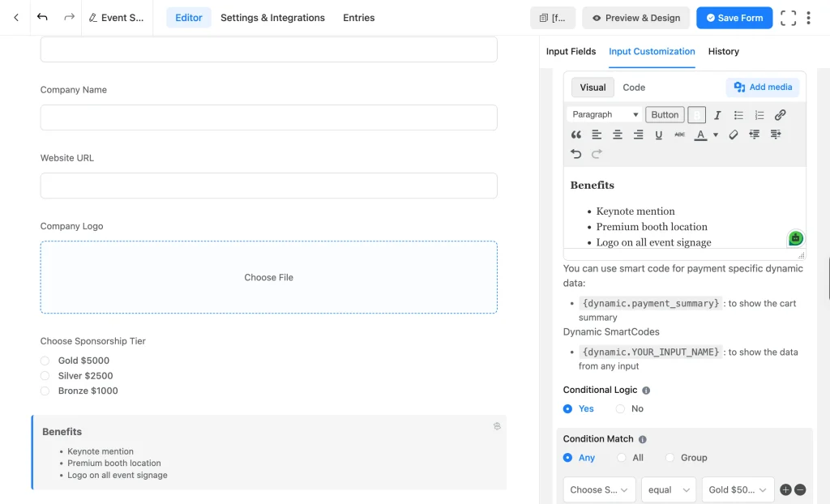The width and height of the screenshot is (830, 504).
Task: Toggle fullscreen editor mode
Action: (x=788, y=18)
